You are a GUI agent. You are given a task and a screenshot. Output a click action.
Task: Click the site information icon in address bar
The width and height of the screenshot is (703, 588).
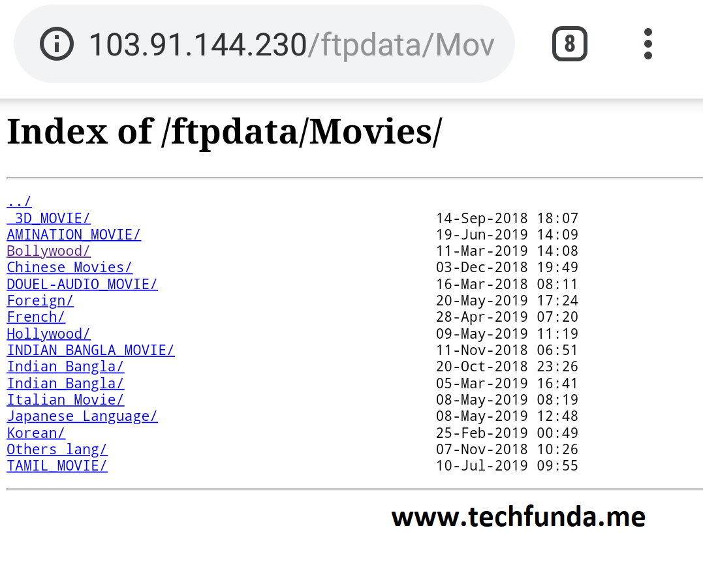point(57,43)
